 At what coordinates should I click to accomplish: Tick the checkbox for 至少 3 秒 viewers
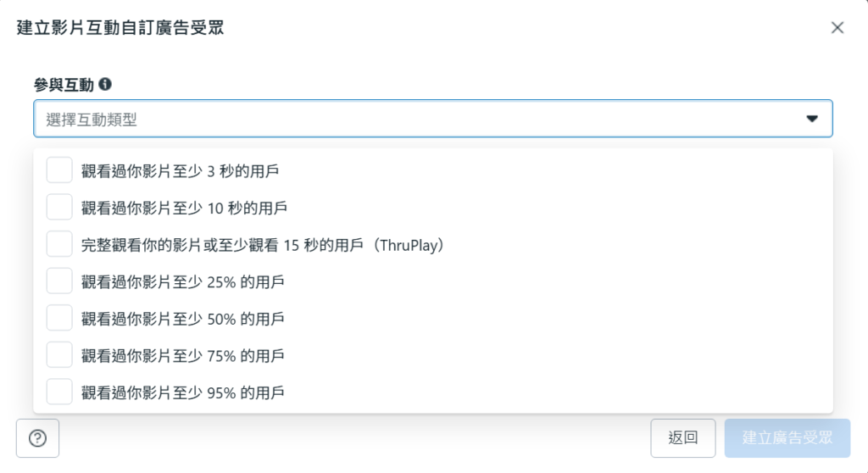point(59,170)
